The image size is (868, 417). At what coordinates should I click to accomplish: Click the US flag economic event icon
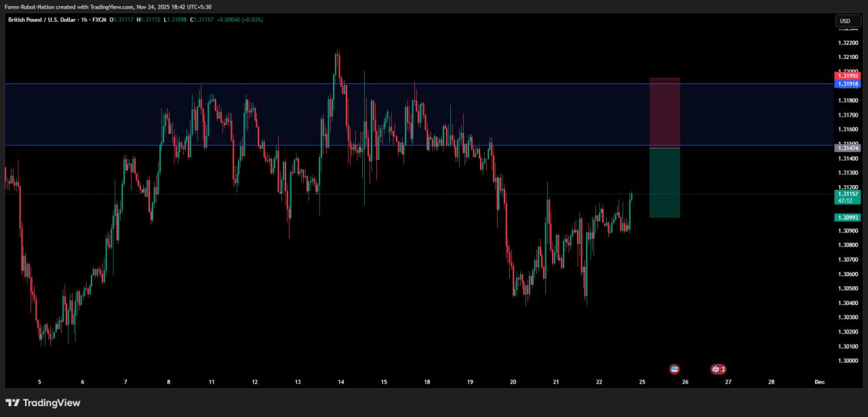point(674,369)
